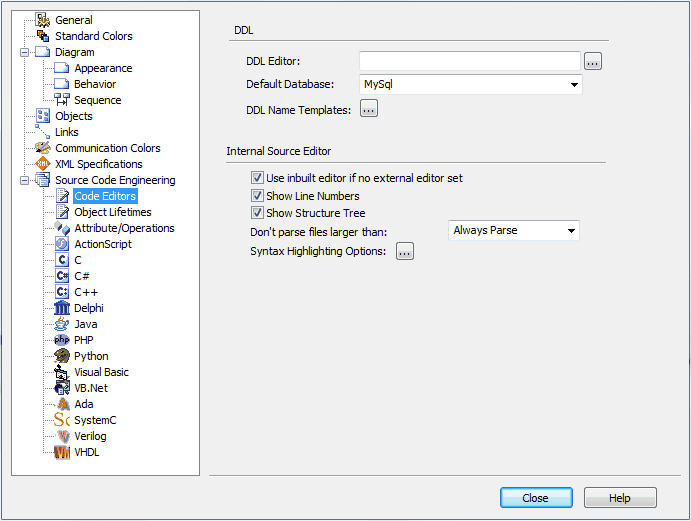Select the Java label

point(86,324)
